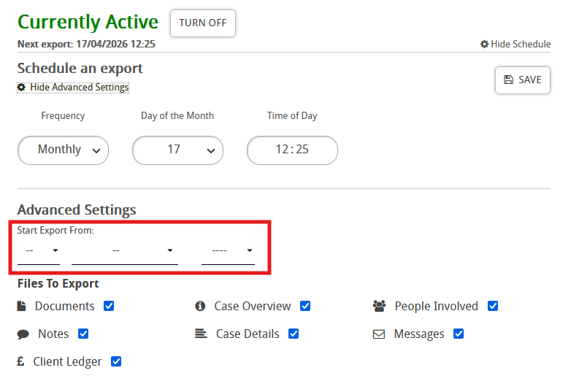
Task: Click the People Involved group icon
Action: tap(379, 307)
